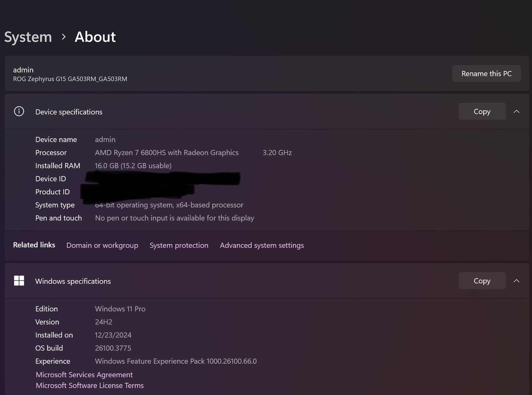Click the Windows 11 Pro edition text
This screenshot has height=395, width=532.
[120, 309]
